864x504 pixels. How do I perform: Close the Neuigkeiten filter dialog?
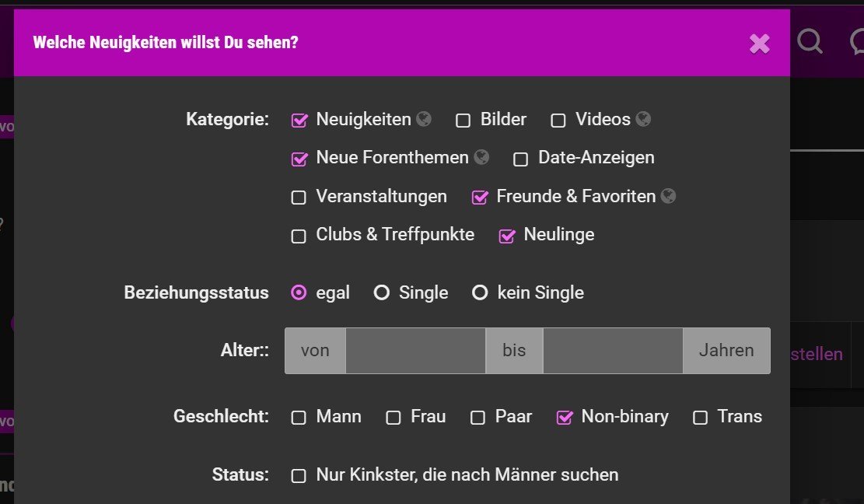pyautogui.click(x=759, y=44)
